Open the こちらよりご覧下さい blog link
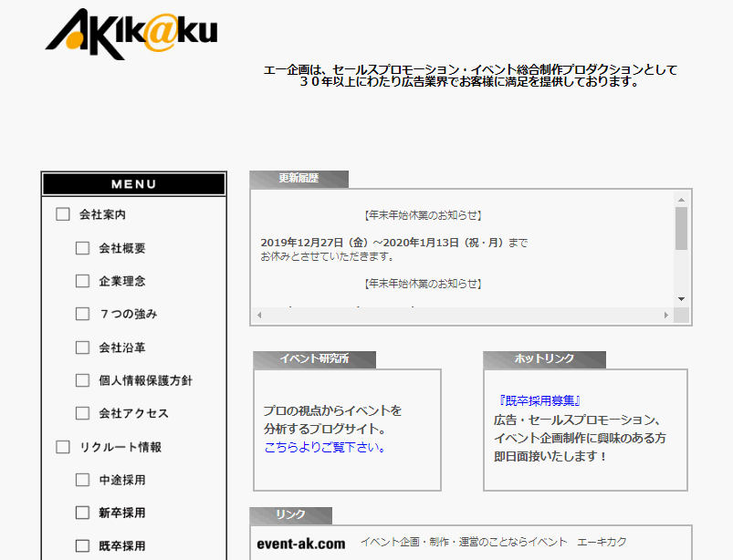 pyautogui.click(x=324, y=447)
